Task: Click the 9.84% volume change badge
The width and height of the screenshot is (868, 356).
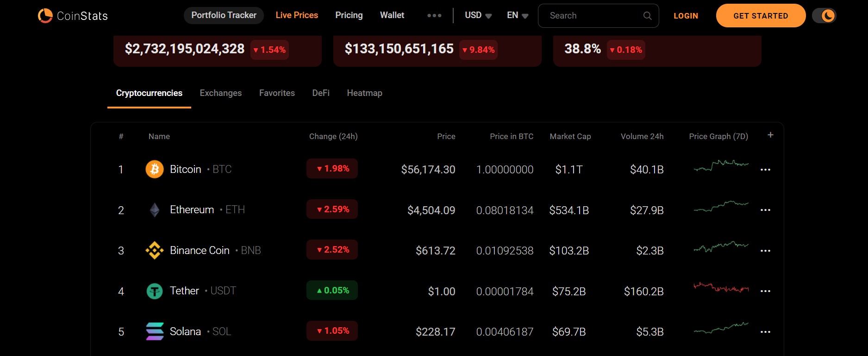Action: (479, 50)
